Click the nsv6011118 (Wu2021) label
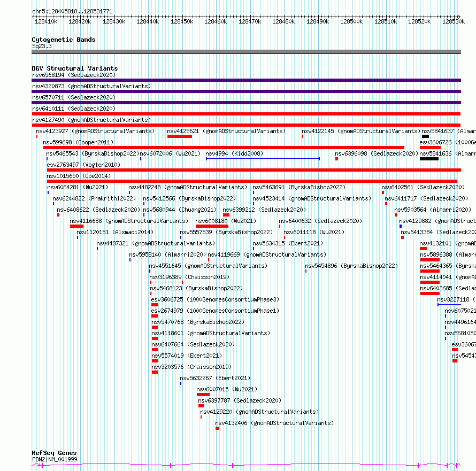 pyautogui.click(x=314, y=232)
